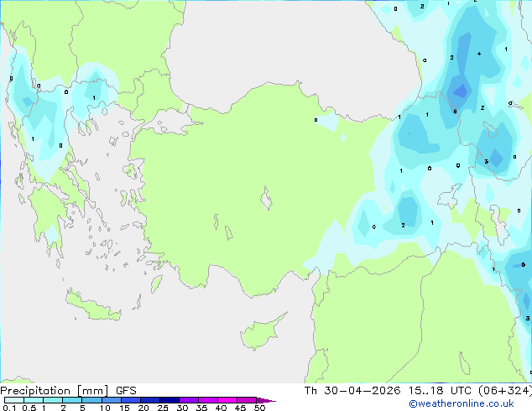Click the 'Precipitation [mm]' title text
This screenshot has width=532, height=411.
tap(55, 391)
